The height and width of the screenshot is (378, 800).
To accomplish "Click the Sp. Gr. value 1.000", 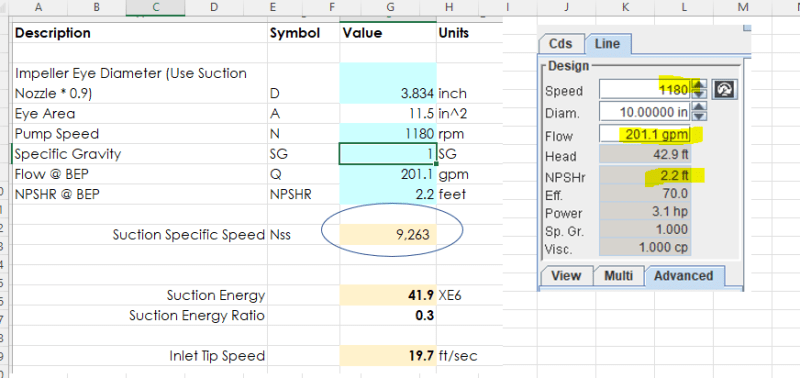I will 645,230.
